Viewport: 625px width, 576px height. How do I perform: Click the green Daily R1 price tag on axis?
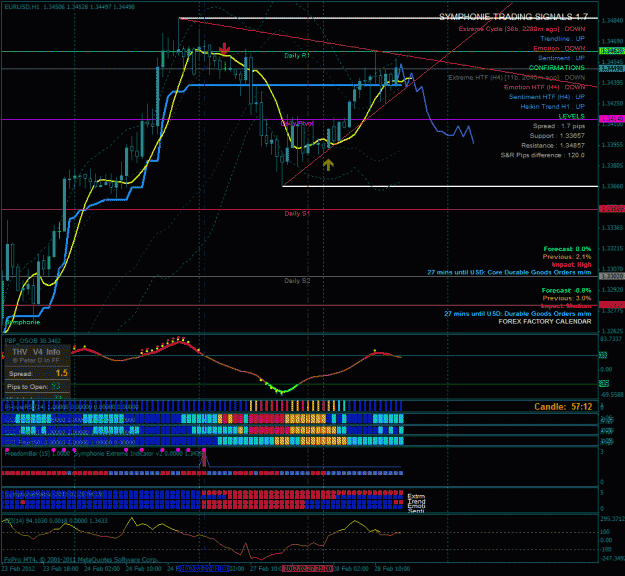coord(611,51)
